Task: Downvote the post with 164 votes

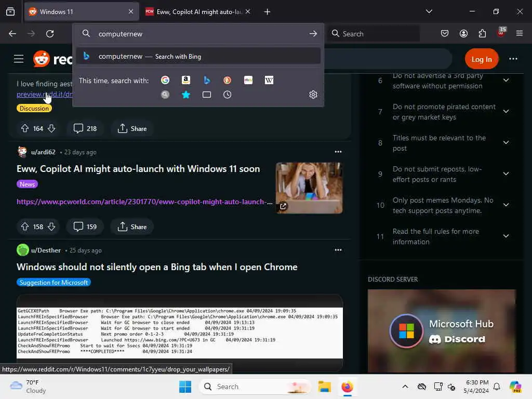Action: point(51,128)
